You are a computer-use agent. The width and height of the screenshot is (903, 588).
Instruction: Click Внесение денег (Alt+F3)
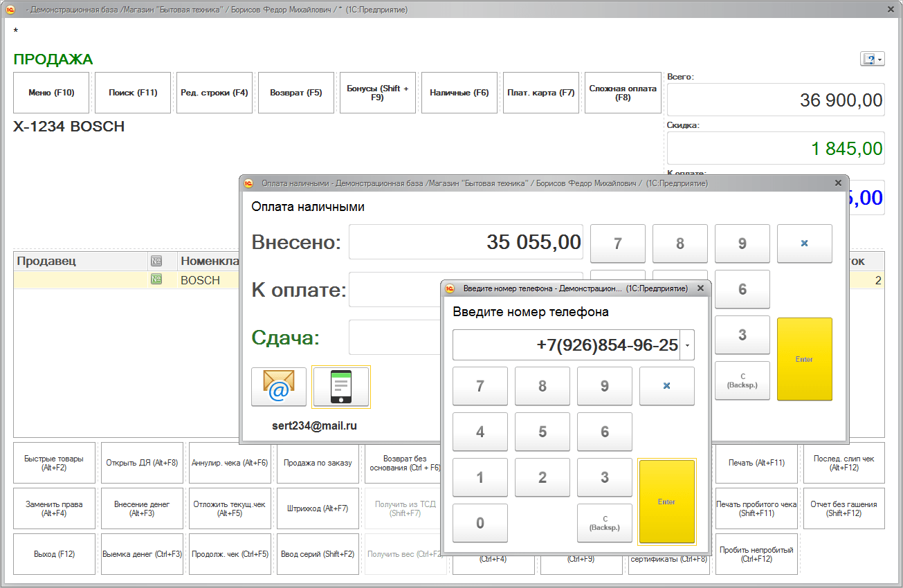click(142, 508)
